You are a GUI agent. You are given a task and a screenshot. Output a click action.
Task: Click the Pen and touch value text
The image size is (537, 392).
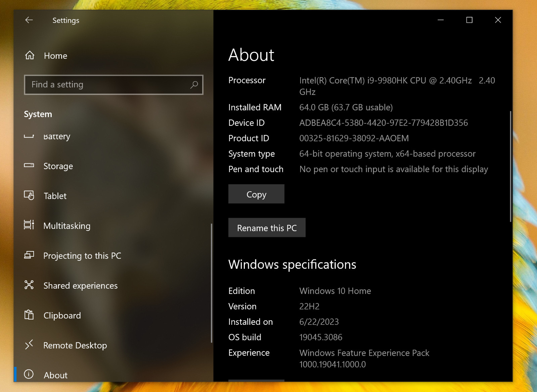394,169
